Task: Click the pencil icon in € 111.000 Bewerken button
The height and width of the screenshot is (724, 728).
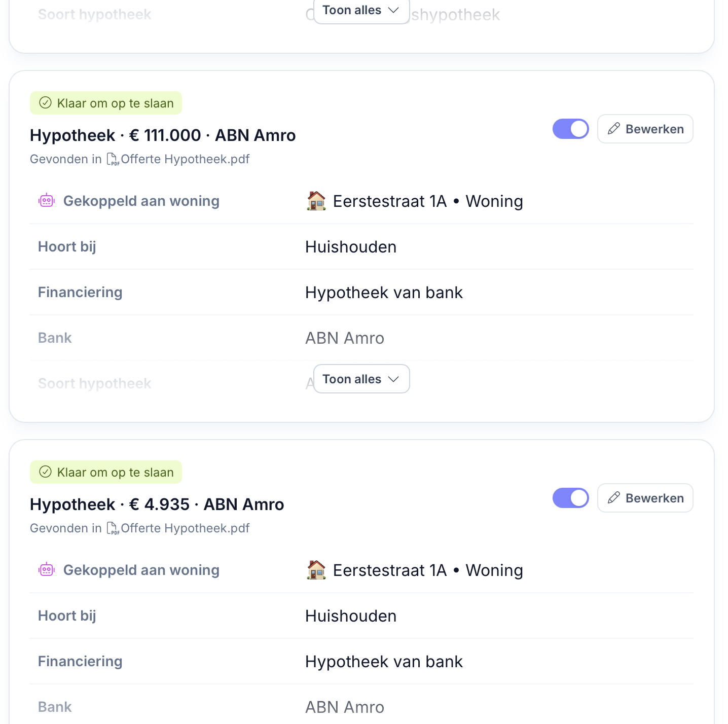Action: coord(614,129)
